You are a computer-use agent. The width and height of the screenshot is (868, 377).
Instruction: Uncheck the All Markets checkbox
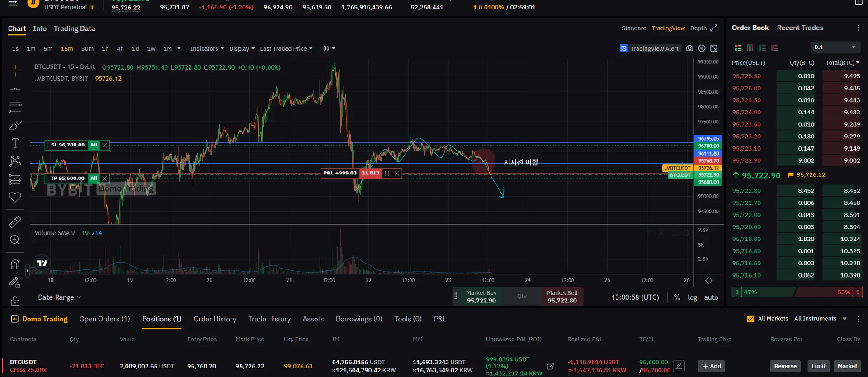click(x=750, y=319)
